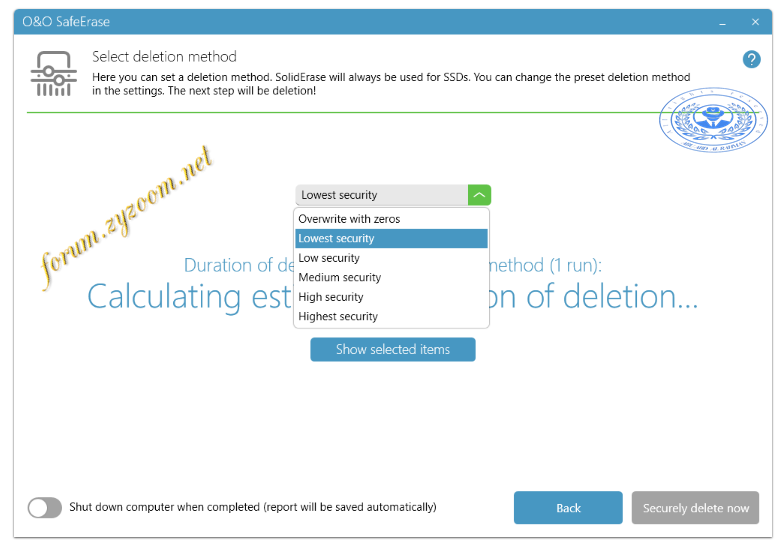Pick Medium security from the list

pos(391,277)
